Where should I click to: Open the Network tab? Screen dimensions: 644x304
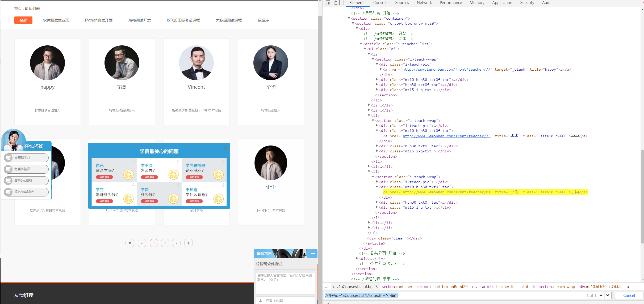point(424,3)
